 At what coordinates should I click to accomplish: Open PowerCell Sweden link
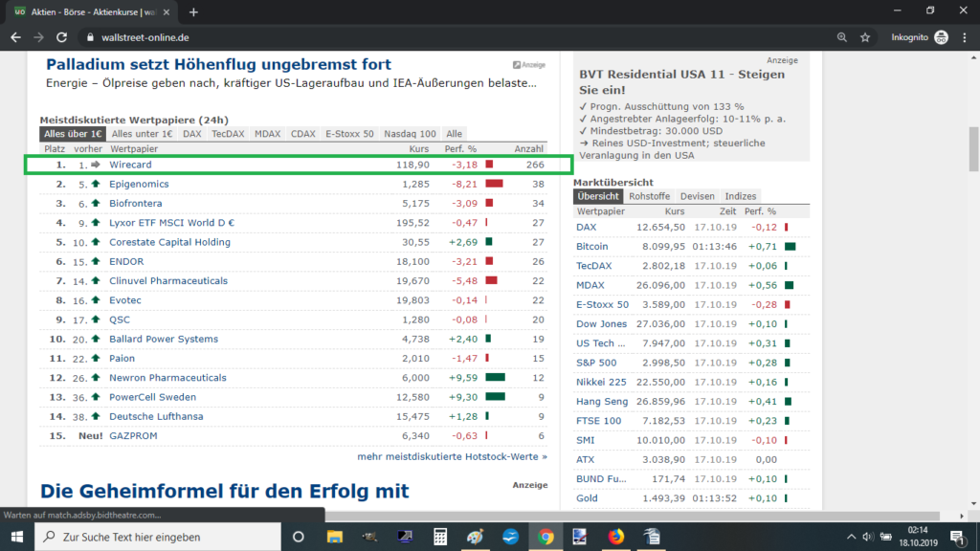coord(152,397)
